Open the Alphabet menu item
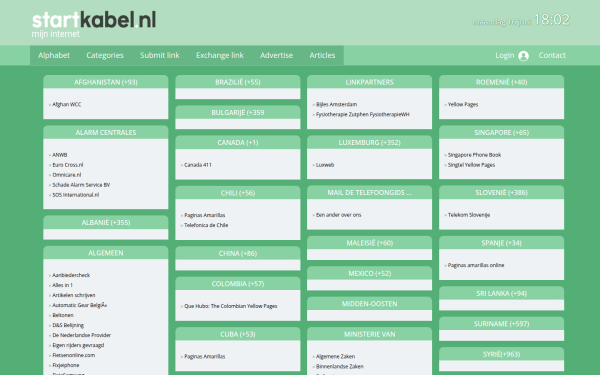 (x=54, y=55)
